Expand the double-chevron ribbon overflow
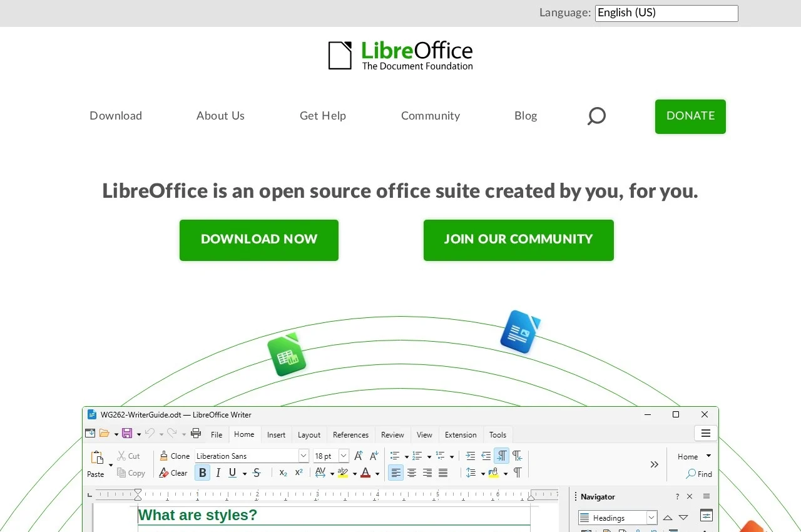The image size is (801, 532). coord(654,464)
